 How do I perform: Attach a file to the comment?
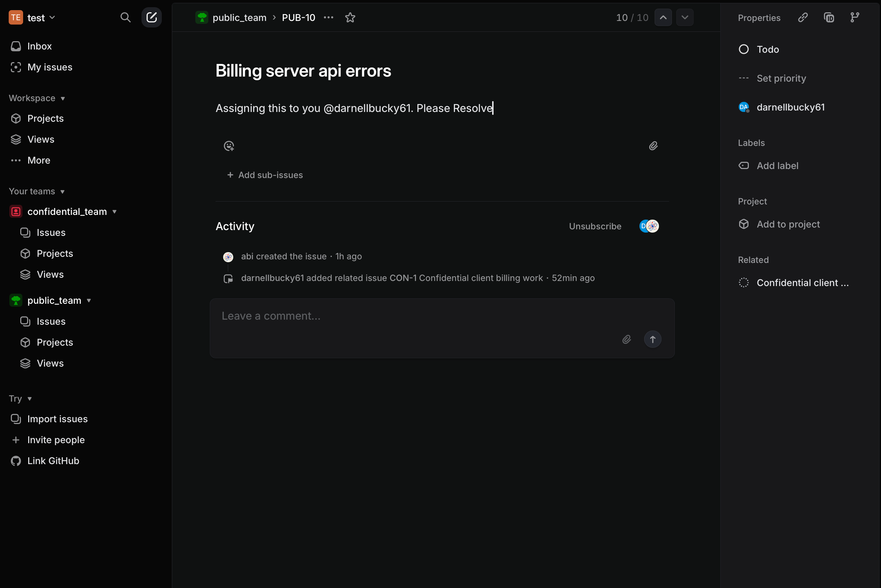626,340
